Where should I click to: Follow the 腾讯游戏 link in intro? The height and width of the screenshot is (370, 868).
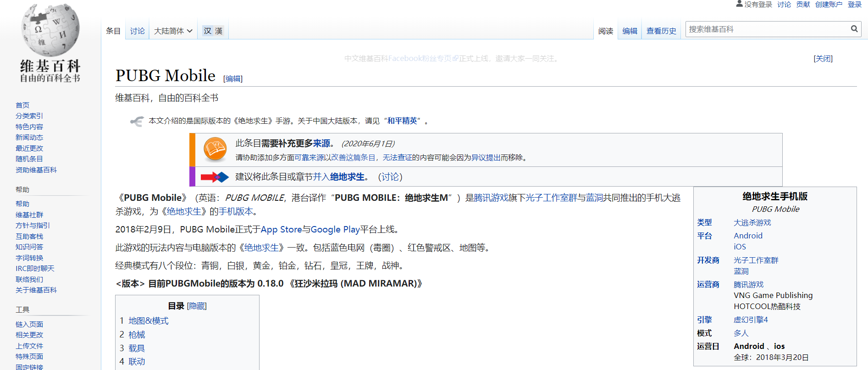pos(491,198)
